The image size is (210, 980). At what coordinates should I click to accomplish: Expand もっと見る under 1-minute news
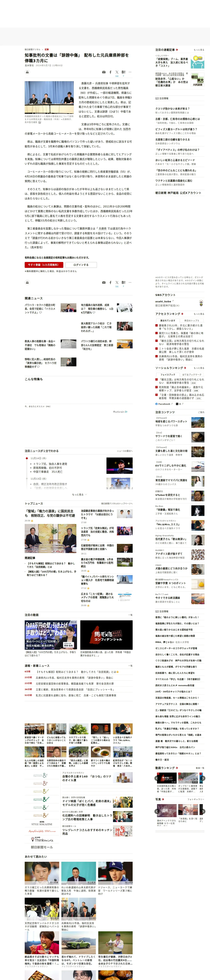pyautogui.click(x=79, y=495)
